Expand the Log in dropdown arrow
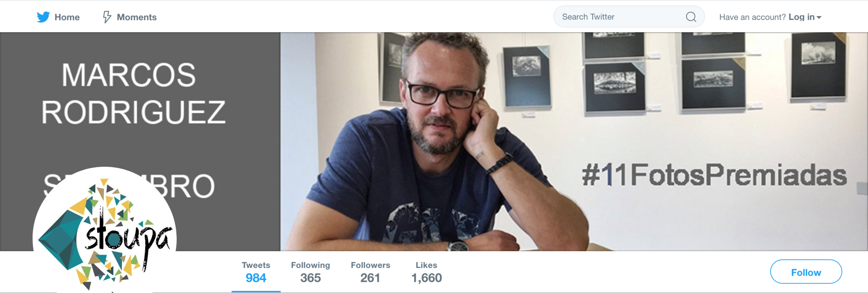The height and width of the screenshot is (293, 868). 819,17
